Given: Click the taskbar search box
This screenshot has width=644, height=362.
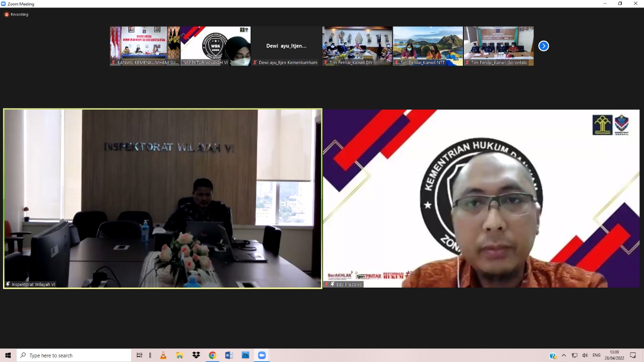Looking at the screenshot, I should coord(74,355).
